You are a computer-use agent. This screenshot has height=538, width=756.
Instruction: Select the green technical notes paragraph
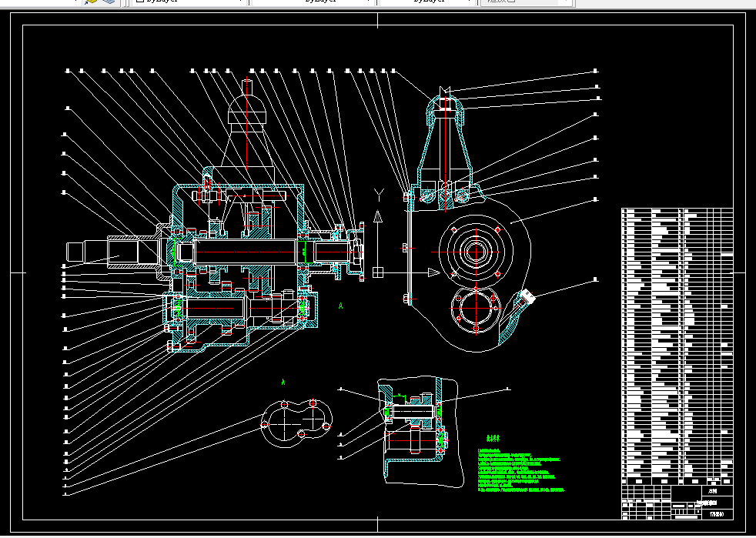[520, 471]
